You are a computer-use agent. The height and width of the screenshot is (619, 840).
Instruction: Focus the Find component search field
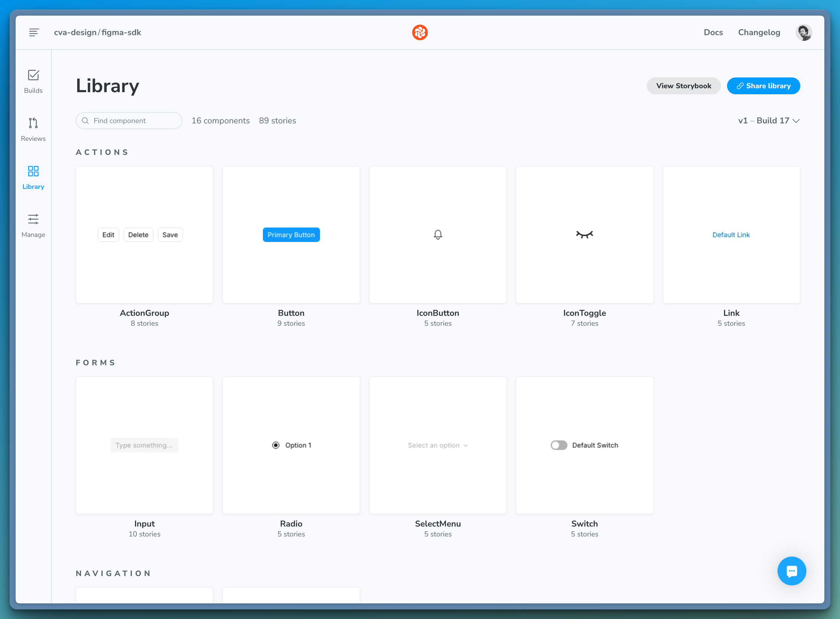tap(129, 121)
